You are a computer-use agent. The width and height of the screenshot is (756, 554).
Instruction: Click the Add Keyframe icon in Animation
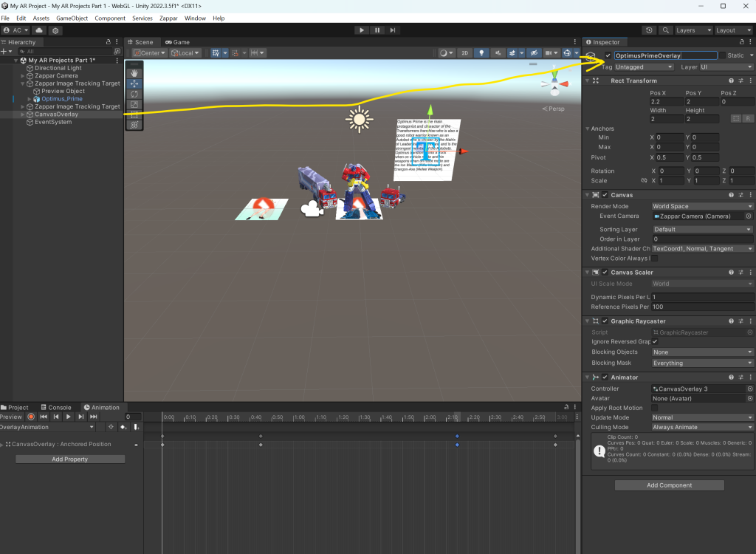[x=123, y=427]
